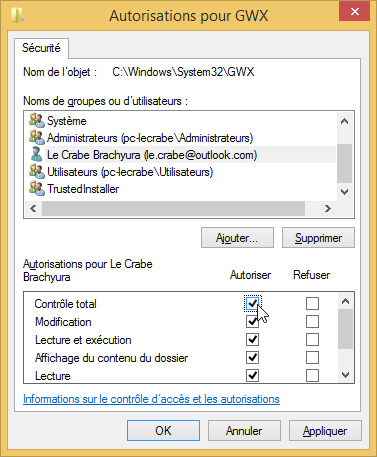The height and width of the screenshot is (457, 377).
Task: Select the Système group icon
Action: coord(37,120)
